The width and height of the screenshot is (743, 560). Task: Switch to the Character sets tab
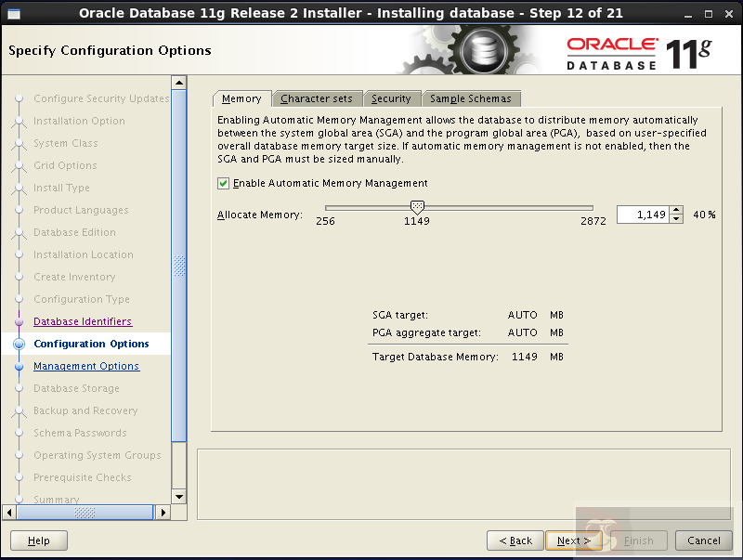(318, 98)
